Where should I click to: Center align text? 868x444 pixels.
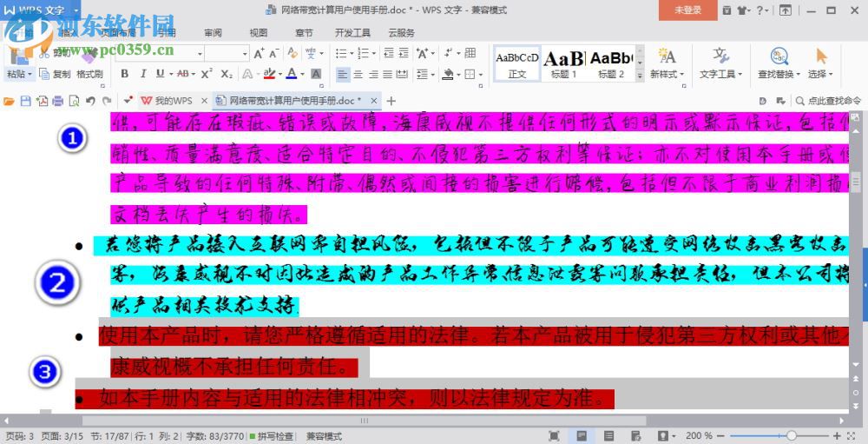[x=358, y=74]
